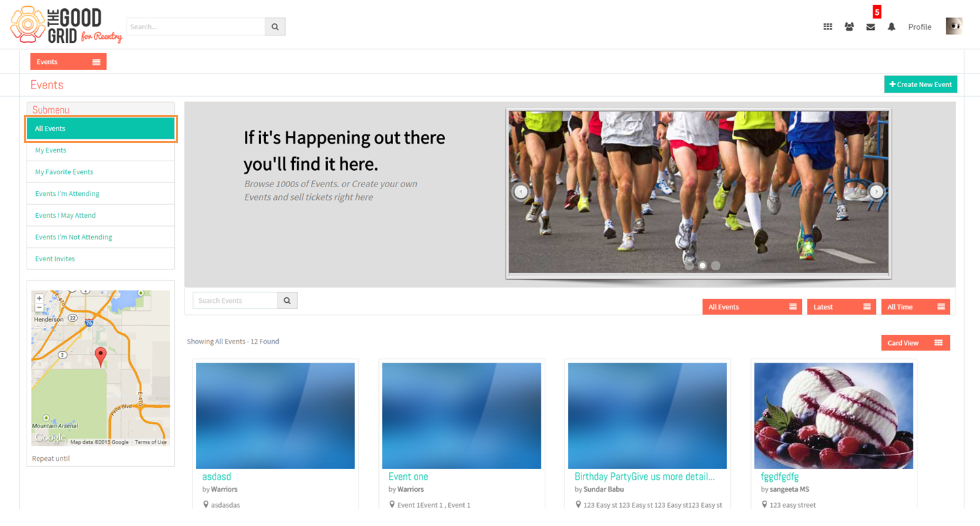This screenshot has height=526, width=980.
Task: Expand the Events dropdown in top bar
Action: coord(68,62)
